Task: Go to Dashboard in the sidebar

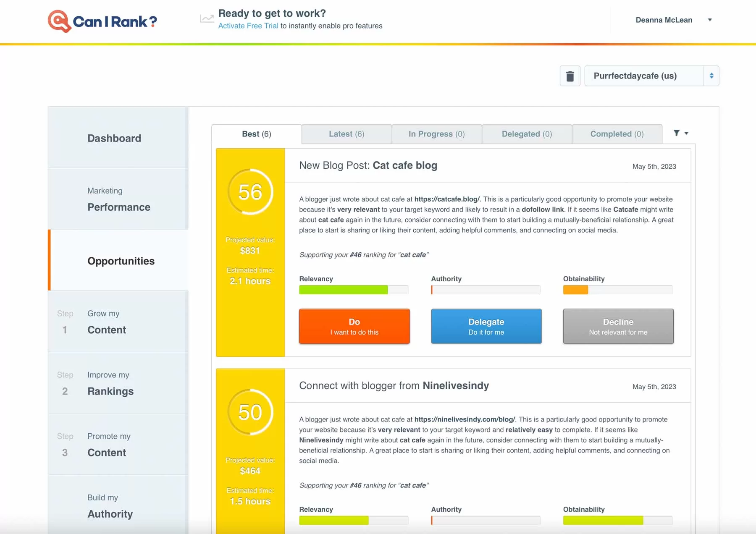Action: coord(114,138)
